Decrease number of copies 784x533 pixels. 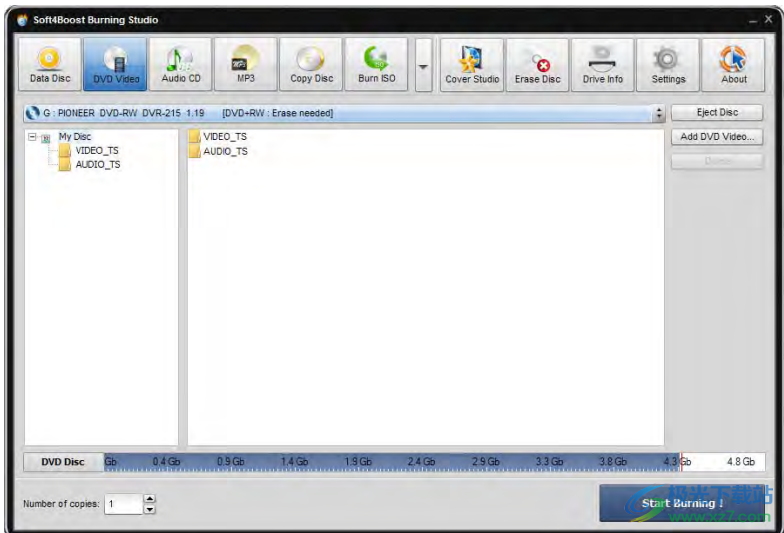click(150, 510)
